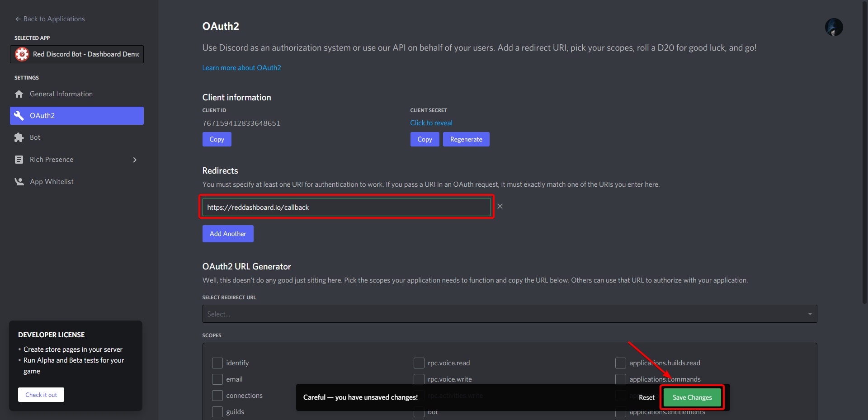Click the Developer License heading
Image resolution: width=868 pixels, height=420 pixels.
(52, 335)
